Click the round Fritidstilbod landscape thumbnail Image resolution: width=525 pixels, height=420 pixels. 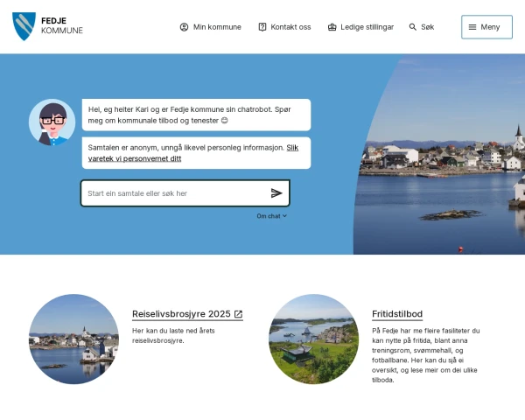(x=314, y=339)
